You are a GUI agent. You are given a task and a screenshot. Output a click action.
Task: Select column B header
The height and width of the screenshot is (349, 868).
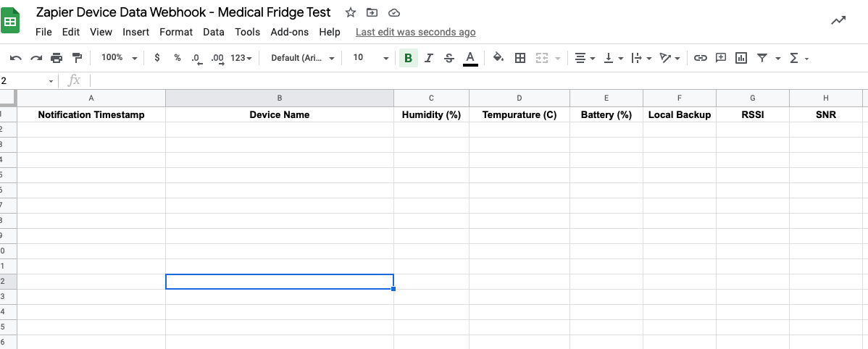[280, 98]
